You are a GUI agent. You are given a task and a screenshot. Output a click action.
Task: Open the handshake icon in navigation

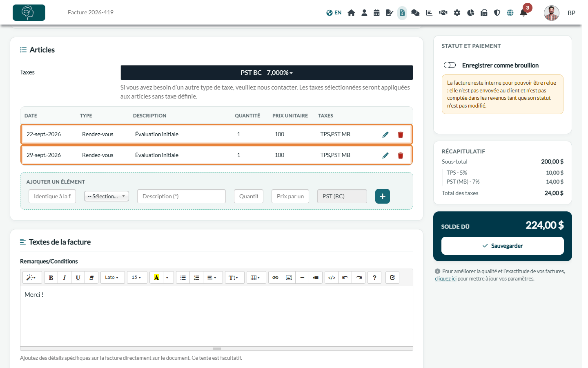[x=443, y=13]
